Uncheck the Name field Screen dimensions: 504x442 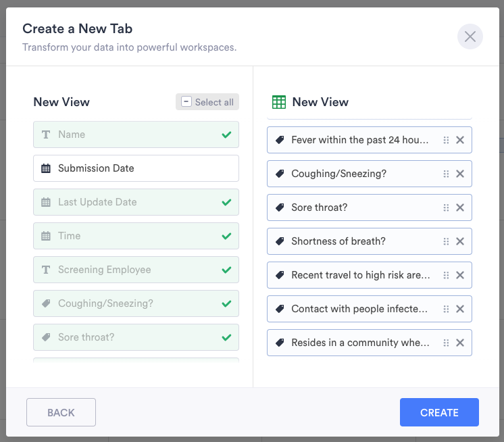click(x=136, y=134)
